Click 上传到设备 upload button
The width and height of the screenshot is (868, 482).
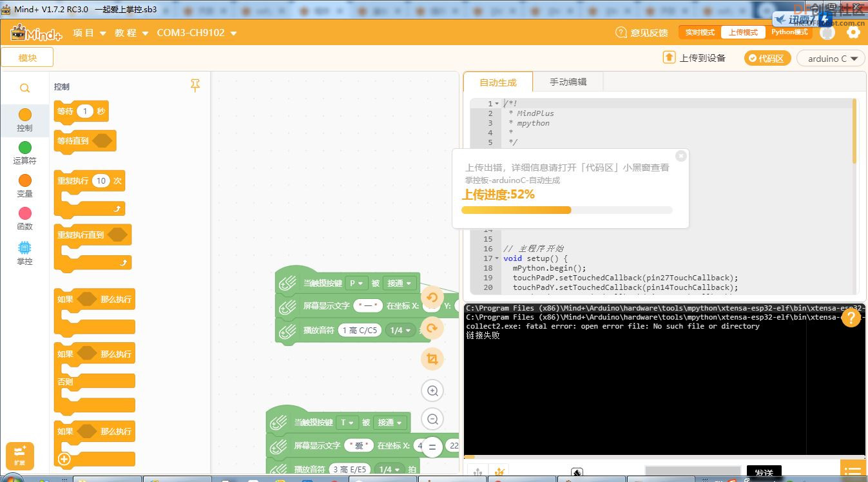[x=695, y=58]
